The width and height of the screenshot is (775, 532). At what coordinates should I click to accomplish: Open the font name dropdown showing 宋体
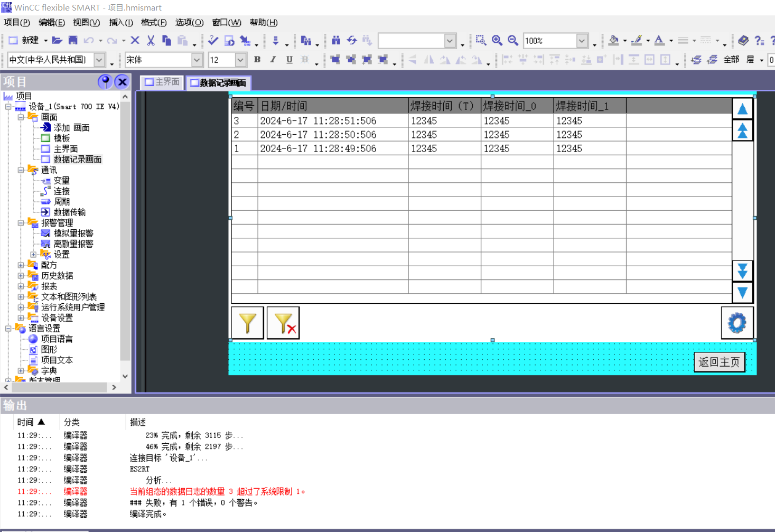tap(197, 60)
